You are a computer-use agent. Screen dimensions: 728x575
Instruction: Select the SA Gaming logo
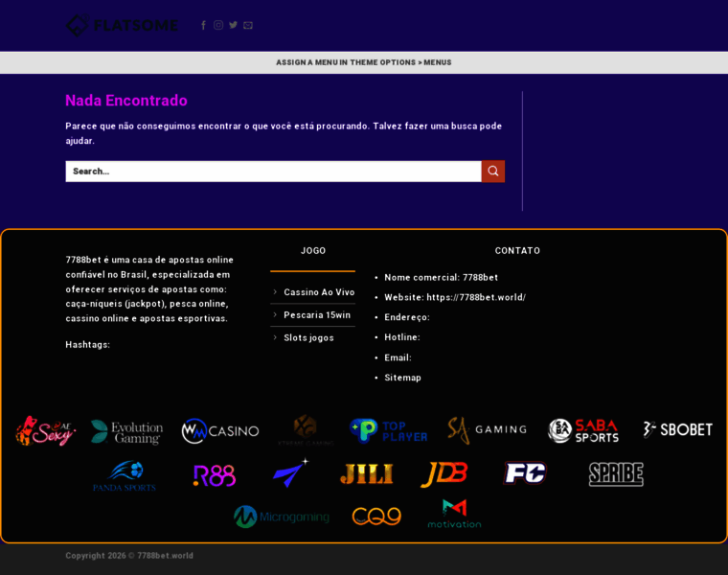pyautogui.click(x=487, y=429)
